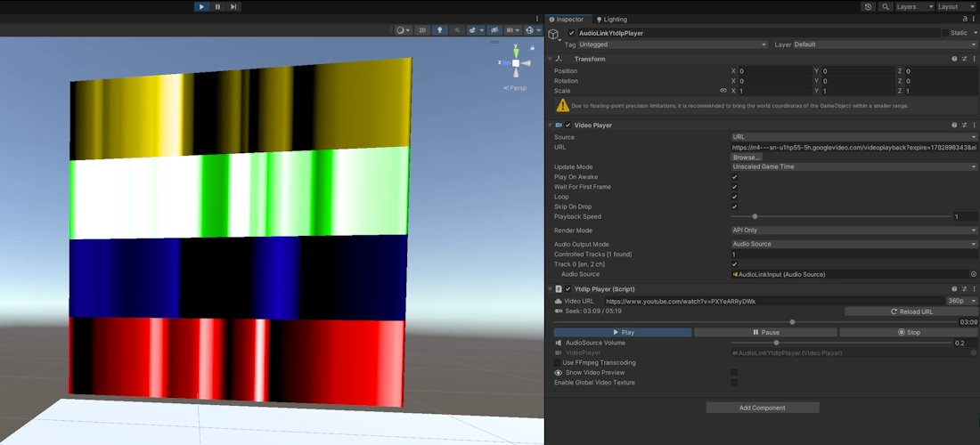This screenshot has height=445, width=980.
Task: Pause Play mode in the top toolbar
Action: point(217,7)
